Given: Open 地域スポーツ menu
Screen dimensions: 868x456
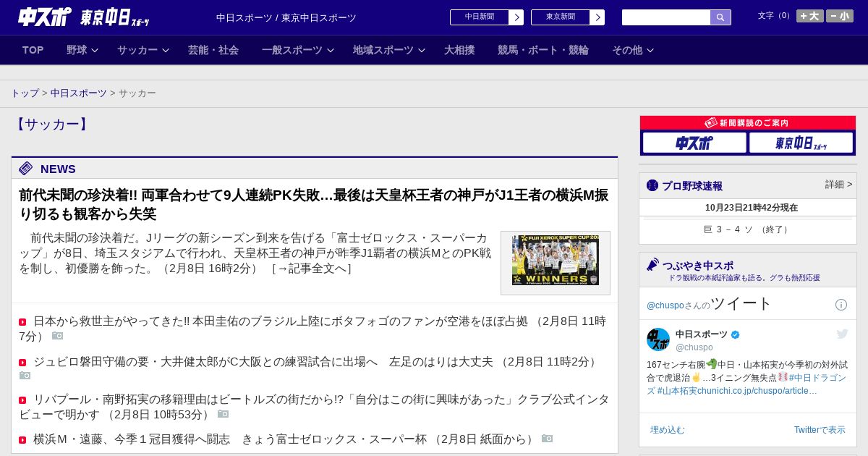Looking at the screenshot, I should click(x=383, y=50).
